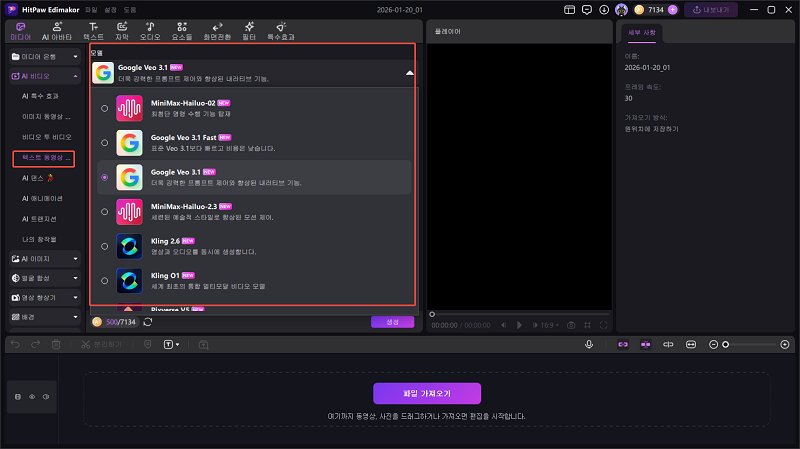Click the play button in player

[x=519, y=325]
